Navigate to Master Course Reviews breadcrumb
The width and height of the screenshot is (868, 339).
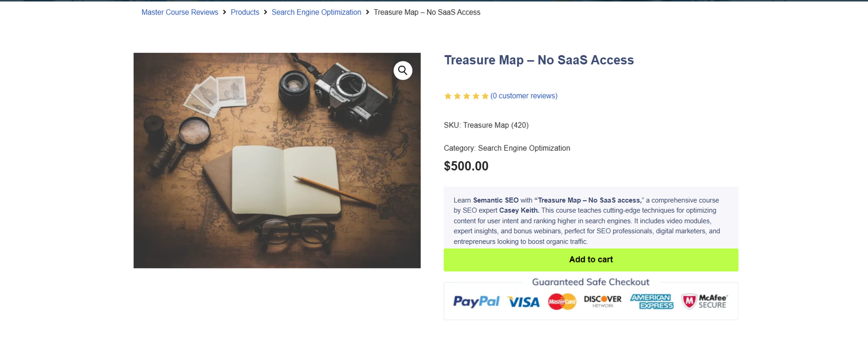(x=180, y=12)
